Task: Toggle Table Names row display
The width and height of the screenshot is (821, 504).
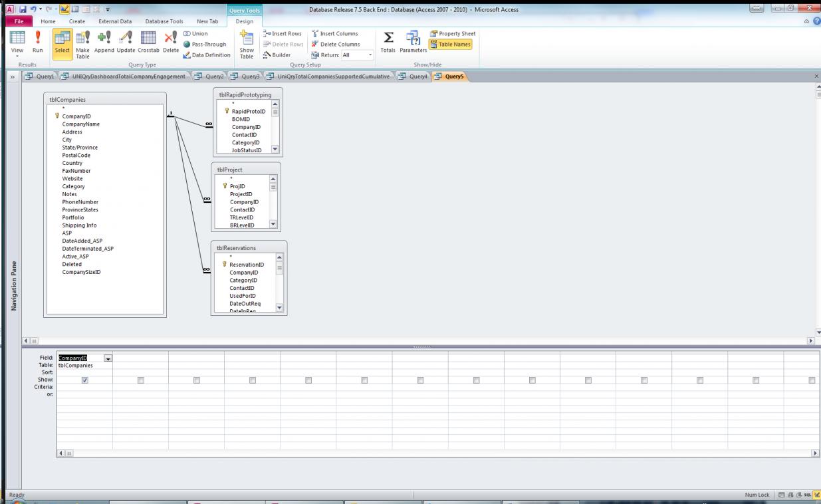Action: point(450,44)
